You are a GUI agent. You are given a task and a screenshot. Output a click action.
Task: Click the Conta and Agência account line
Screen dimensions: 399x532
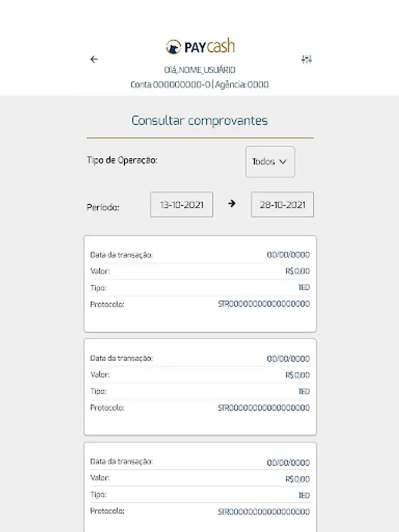click(200, 85)
